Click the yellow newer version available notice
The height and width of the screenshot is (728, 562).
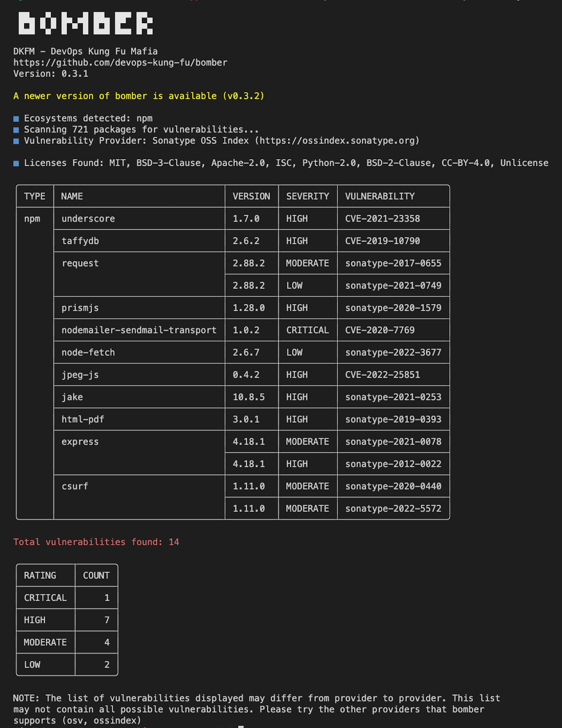139,96
